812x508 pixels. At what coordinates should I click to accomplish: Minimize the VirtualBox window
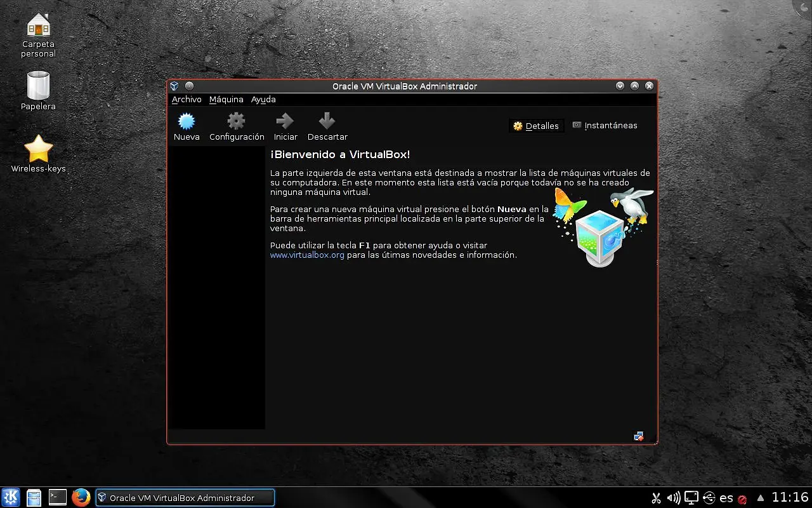pos(620,86)
